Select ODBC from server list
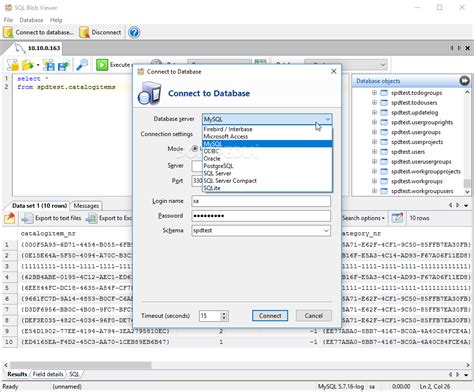The height and width of the screenshot is (392, 474). tap(267, 151)
